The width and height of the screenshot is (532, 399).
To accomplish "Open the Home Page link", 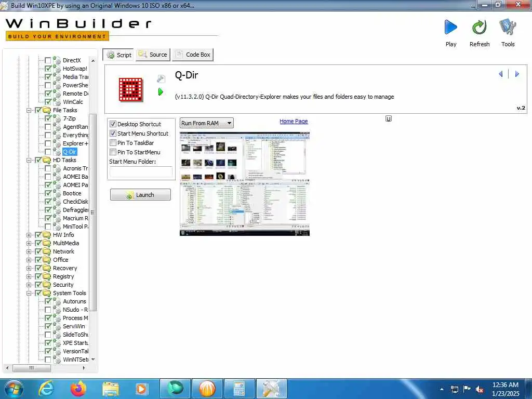I will coord(294,121).
